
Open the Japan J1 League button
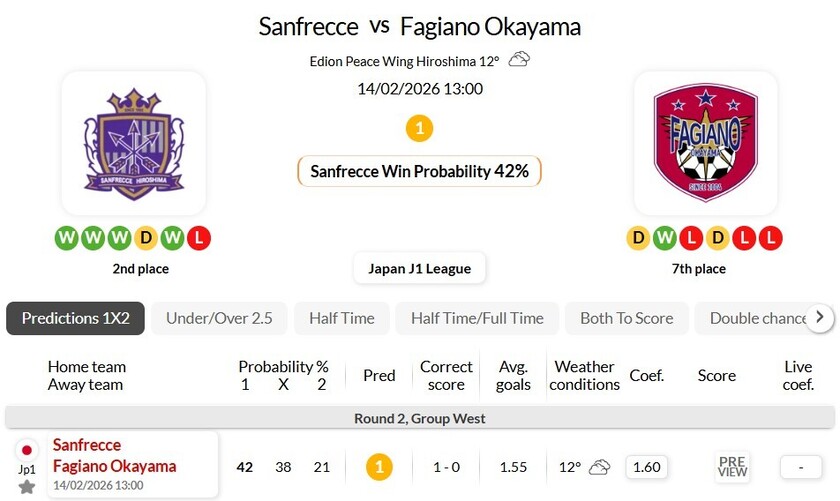point(419,269)
